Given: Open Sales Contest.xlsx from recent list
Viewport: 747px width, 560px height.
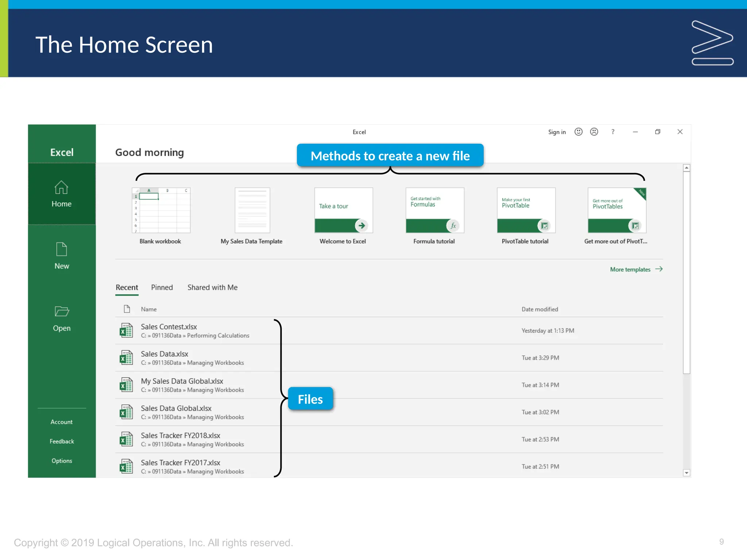Looking at the screenshot, I should click(389, 331).
